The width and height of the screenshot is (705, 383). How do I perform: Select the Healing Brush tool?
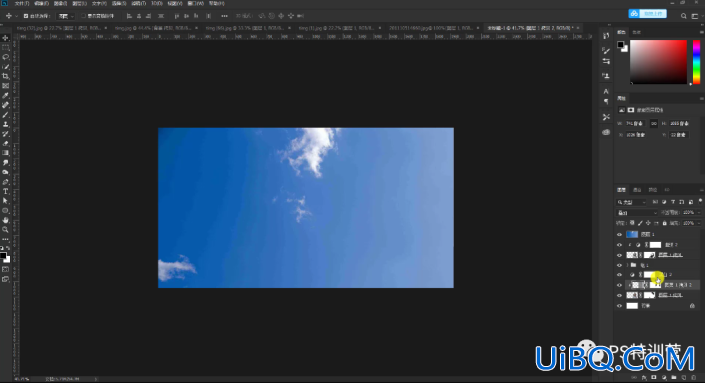point(5,105)
